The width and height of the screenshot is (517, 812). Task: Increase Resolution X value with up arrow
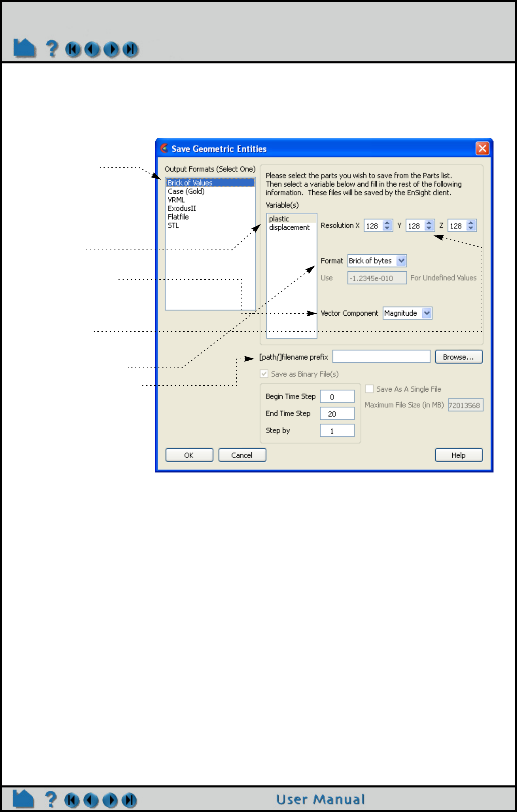387,223
